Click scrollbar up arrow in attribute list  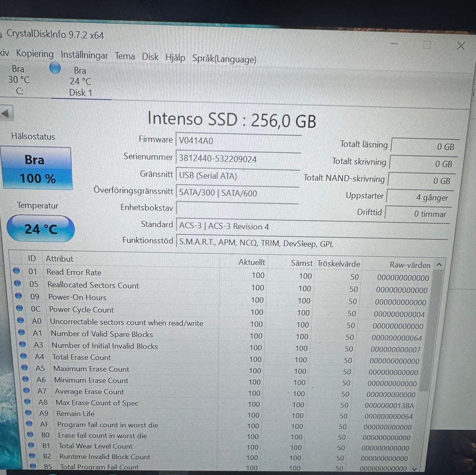[439, 265]
